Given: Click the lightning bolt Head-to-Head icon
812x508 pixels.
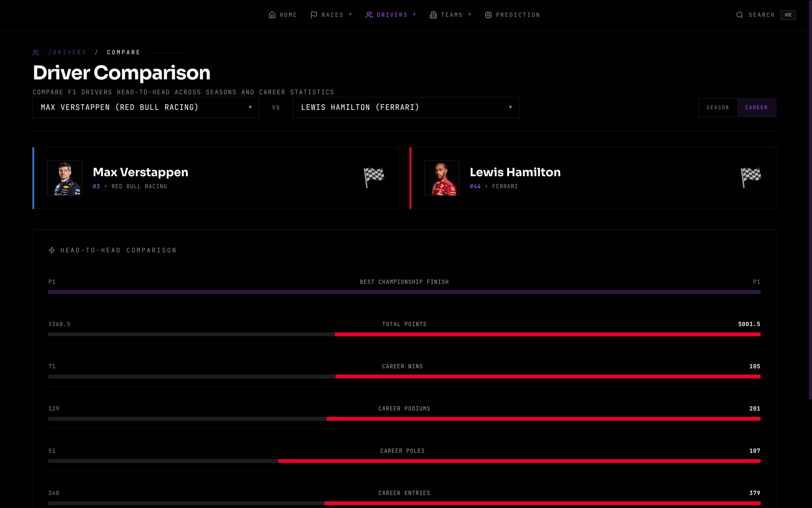Looking at the screenshot, I should click(x=52, y=250).
